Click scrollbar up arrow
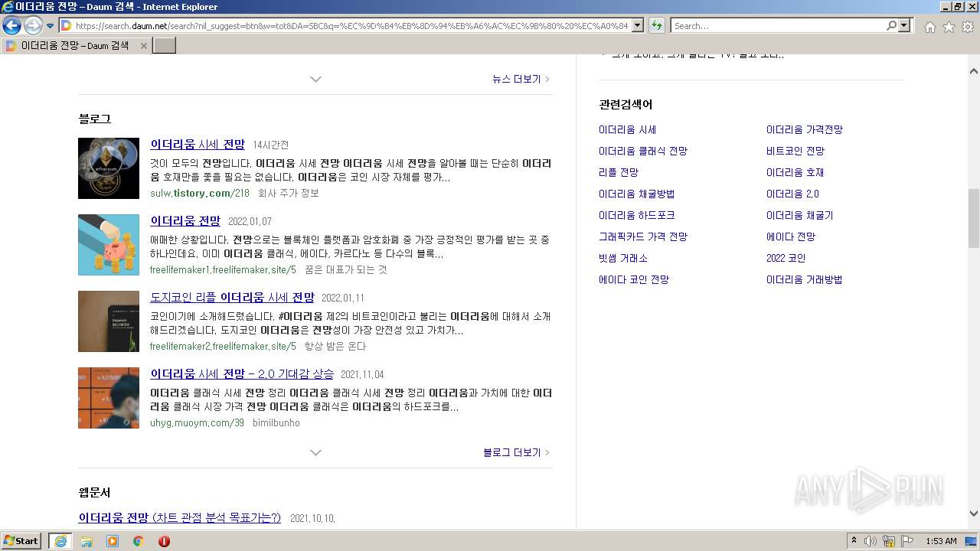The image size is (980, 551). pyautogui.click(x=973, y=72)
